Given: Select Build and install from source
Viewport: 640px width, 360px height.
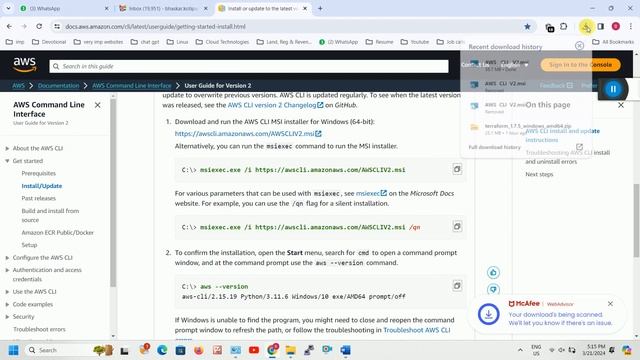Looking at the screenshot, I should point(50,216).
